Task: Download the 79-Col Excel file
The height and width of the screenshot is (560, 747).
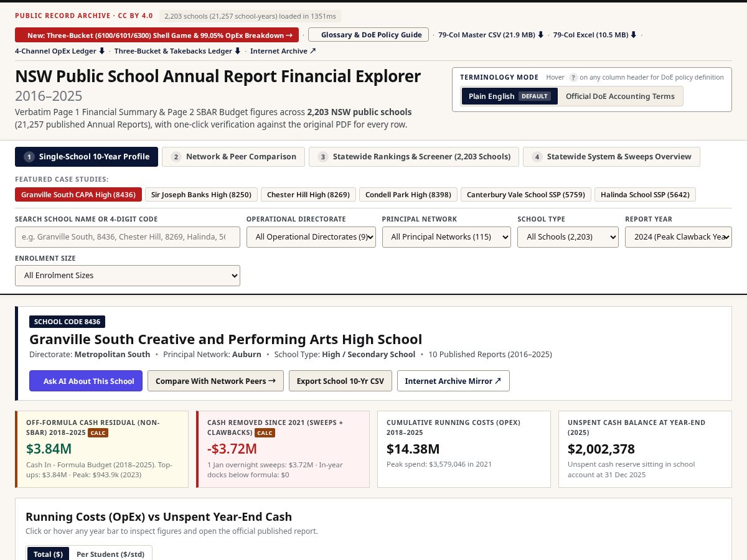Action: (595, 35)
